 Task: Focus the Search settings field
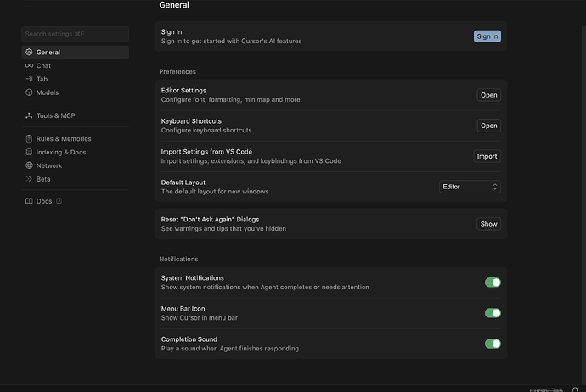point(75,34)
